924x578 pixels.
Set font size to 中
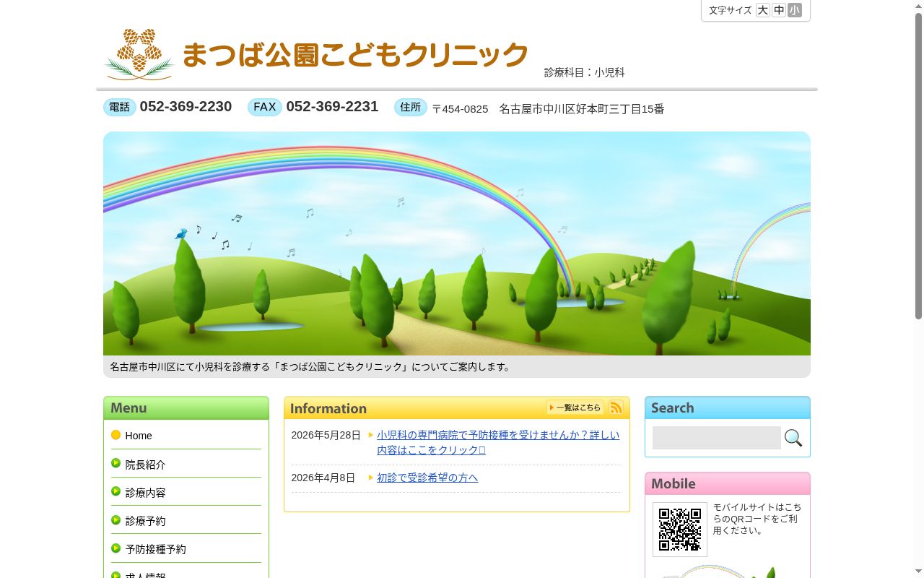click(779, 10)
